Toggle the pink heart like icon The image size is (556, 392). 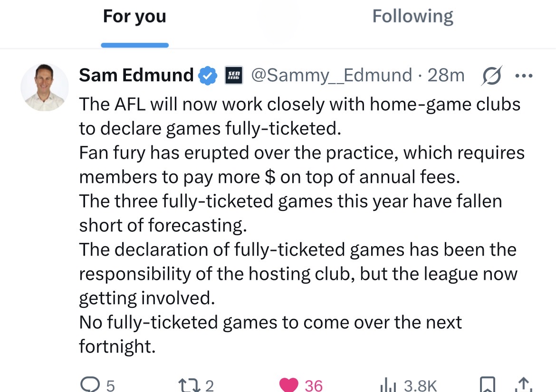click(x=288, y=384)
